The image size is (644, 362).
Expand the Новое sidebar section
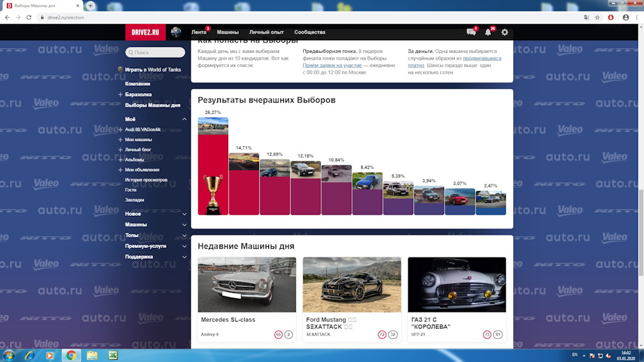pos(184,214)
